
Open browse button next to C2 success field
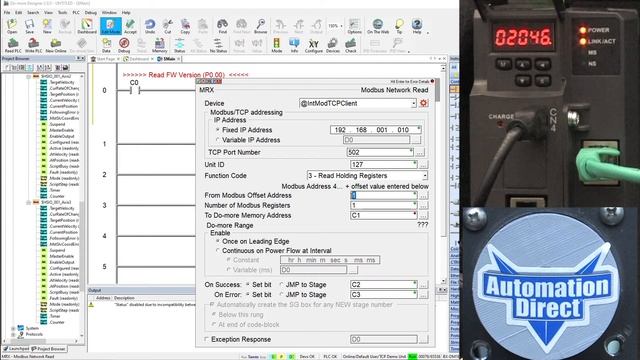[x=423, y=284]
